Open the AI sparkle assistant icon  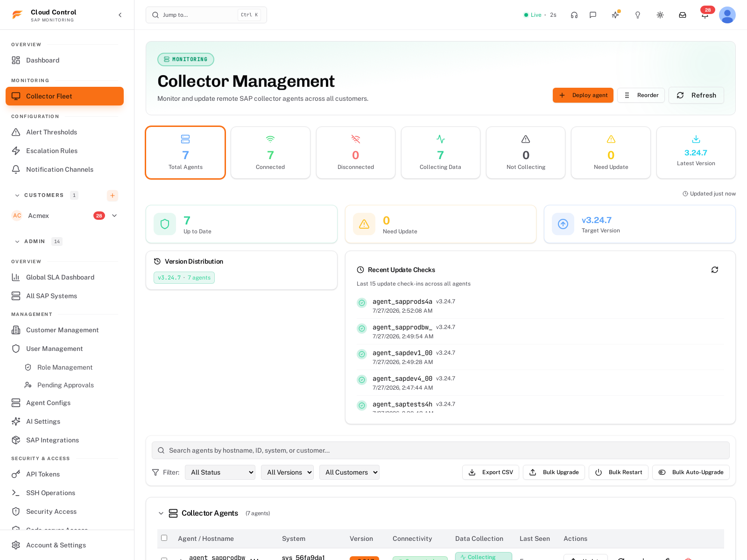tap(615, 15)
